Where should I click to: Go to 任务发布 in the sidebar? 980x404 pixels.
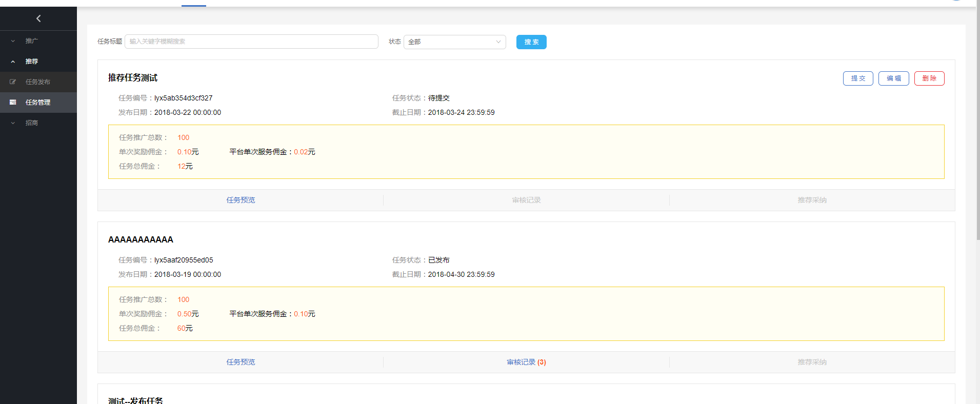coord(38,82)
